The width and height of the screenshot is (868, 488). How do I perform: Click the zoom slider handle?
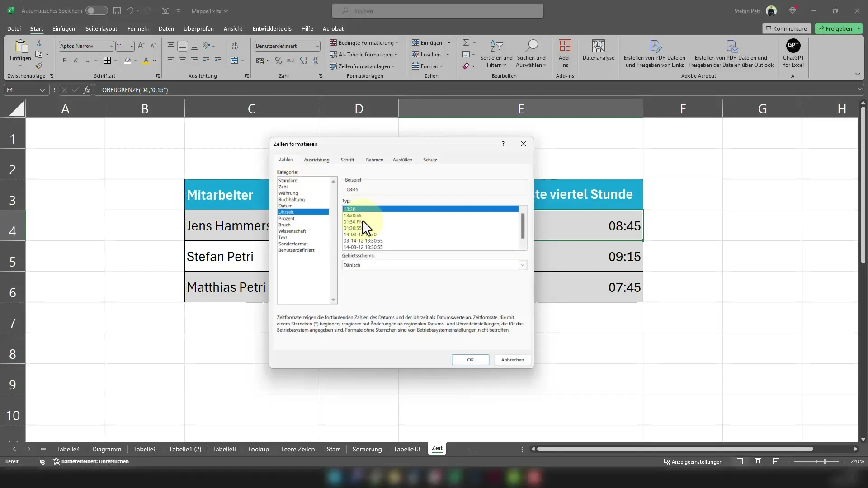click(x=825, y=461)
